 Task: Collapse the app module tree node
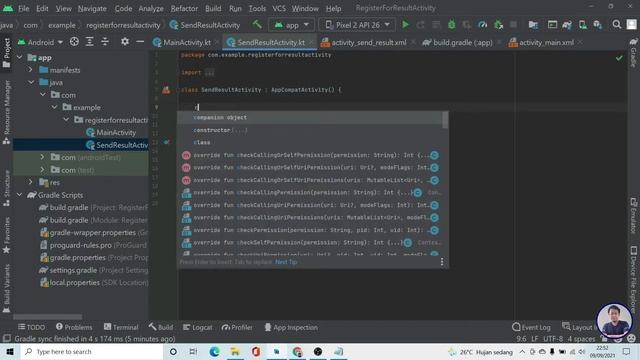click(19, 58)
